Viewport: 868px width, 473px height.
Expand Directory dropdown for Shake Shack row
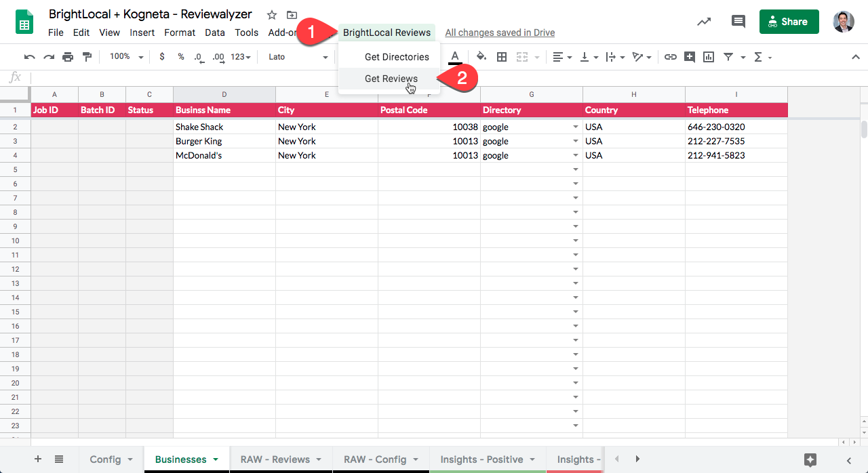point(576,127)
